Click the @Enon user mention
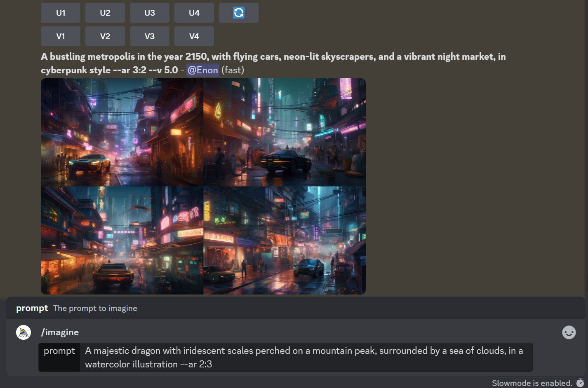 (x=202, y=70)
